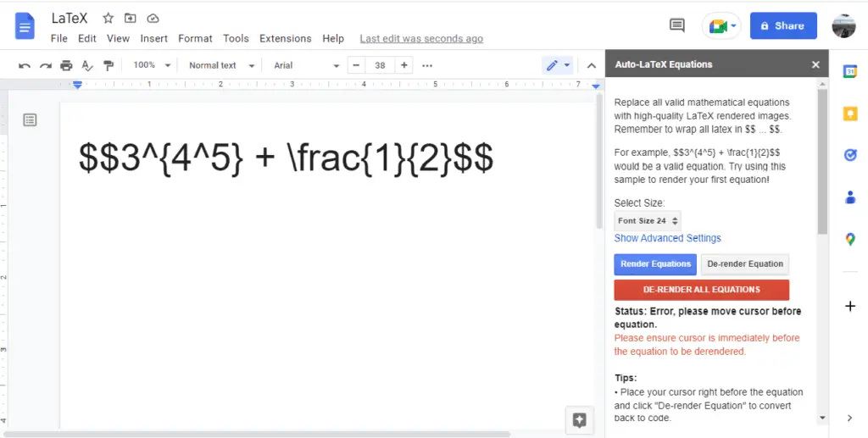The width and height of the screenshot is (868, 438).
Task: Decrease font size with minus
Action: point(356,65)
